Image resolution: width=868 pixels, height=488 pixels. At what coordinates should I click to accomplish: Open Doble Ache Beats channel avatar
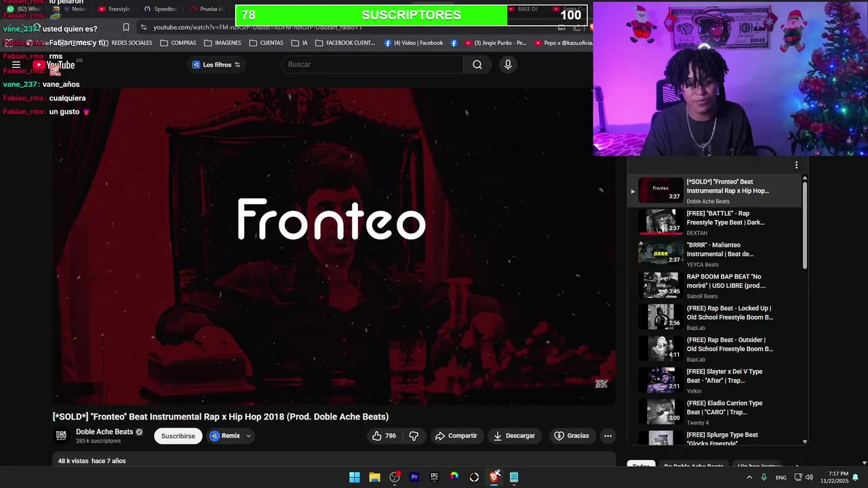61,435
